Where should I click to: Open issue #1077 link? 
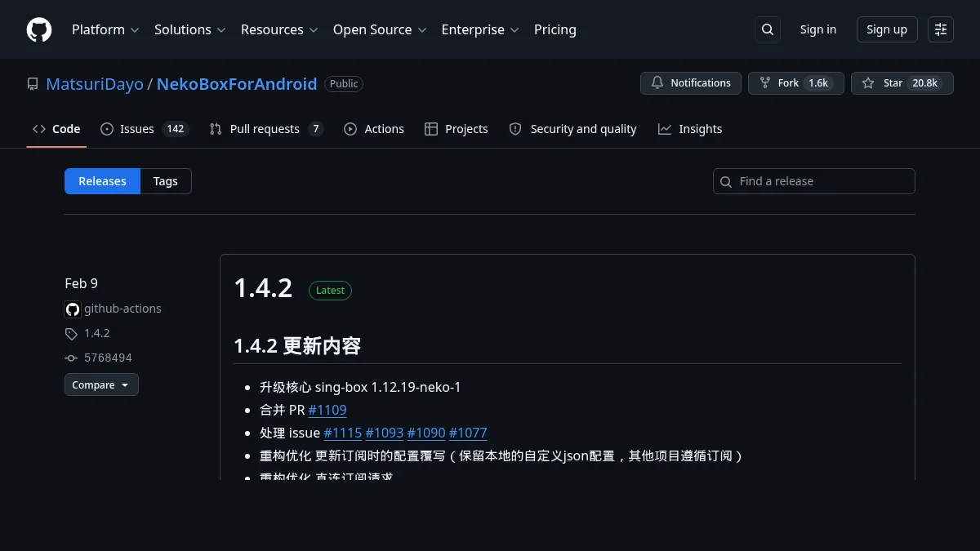click(x=468, y=433)
